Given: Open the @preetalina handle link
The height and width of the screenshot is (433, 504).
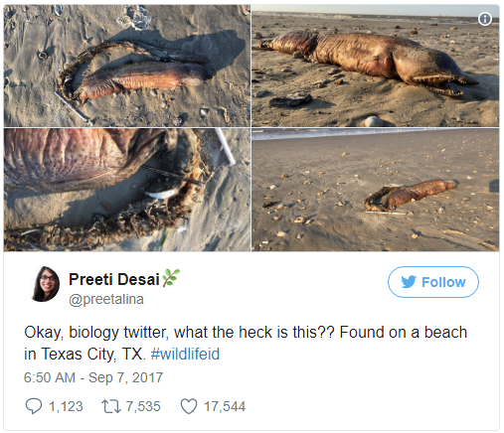Looking at the screenshot, I should point(106,299).
